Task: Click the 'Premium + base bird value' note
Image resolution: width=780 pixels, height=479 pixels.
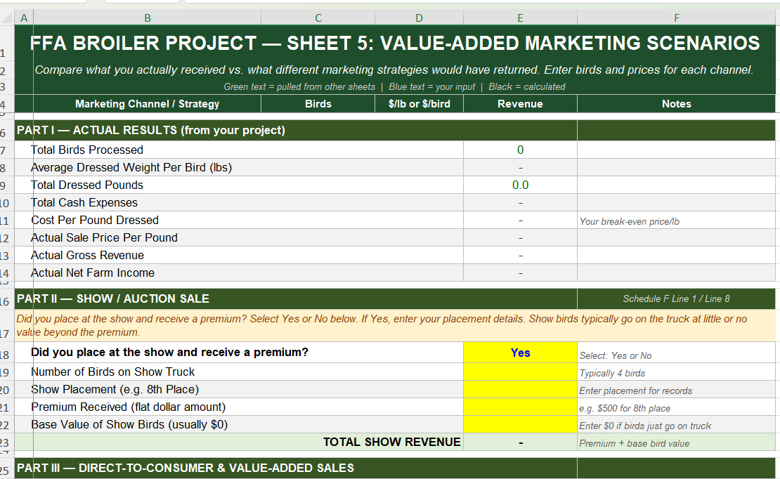Action: 634,443
